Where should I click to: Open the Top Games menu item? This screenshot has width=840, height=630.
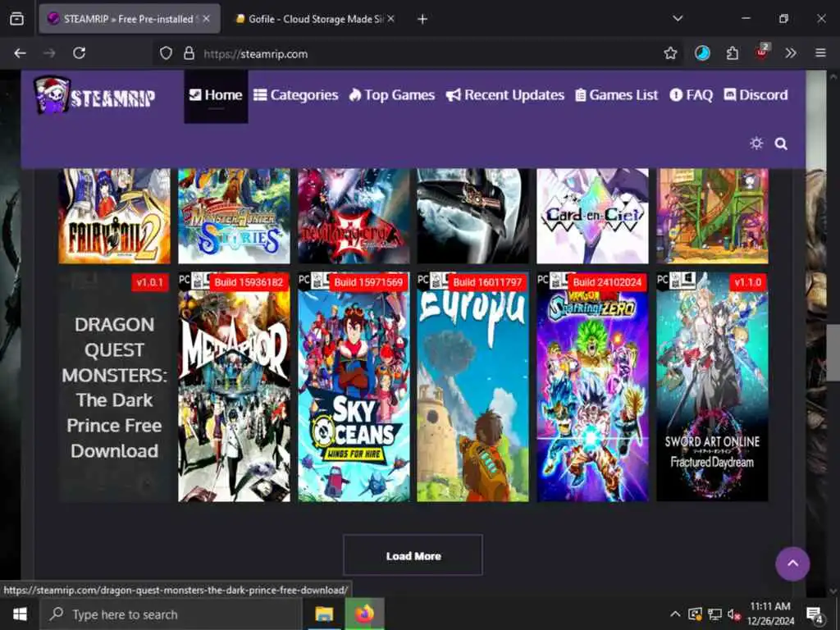click(391, 95)
